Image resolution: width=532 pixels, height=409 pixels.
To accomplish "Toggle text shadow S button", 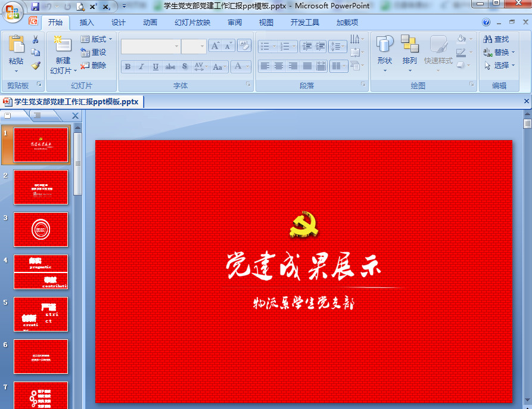I will (x=185, y=67).
